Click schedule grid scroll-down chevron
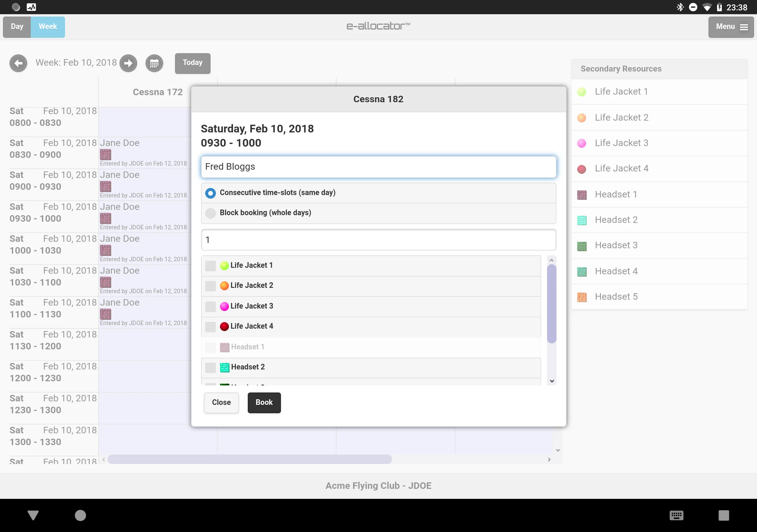Screen dimensions: 757x532 point(558,450)
